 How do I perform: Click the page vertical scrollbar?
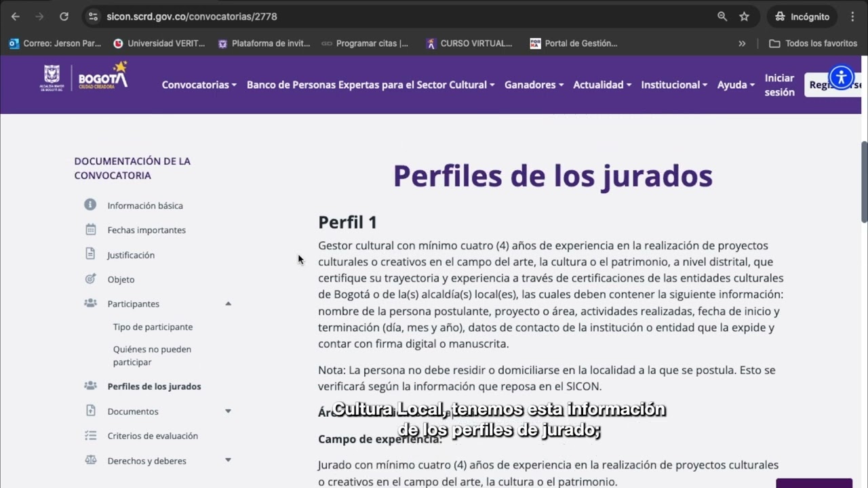click(x=864, y=182)
